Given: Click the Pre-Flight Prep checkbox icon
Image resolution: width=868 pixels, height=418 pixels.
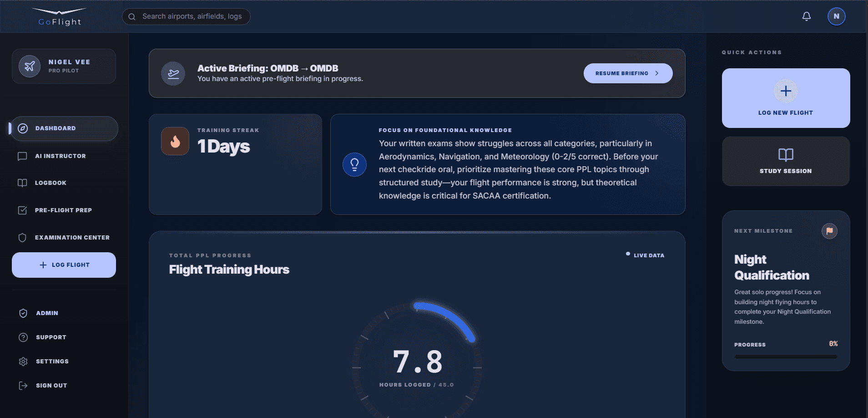Looking at the screenshot, I should coord(22,210).
